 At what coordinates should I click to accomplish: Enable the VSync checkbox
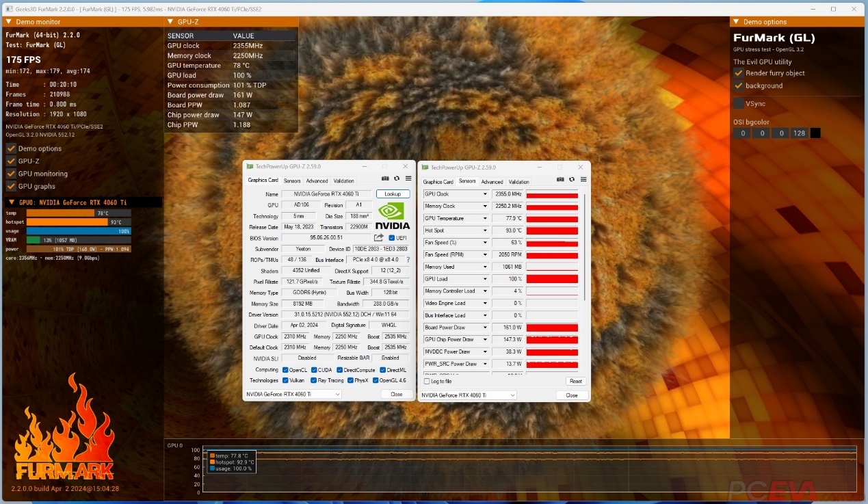(739, 103)
